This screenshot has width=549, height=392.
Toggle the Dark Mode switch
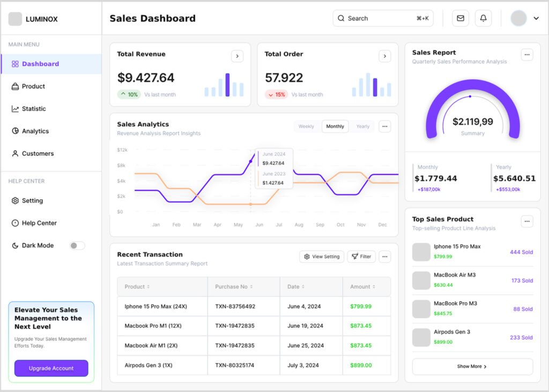[77, 246]
